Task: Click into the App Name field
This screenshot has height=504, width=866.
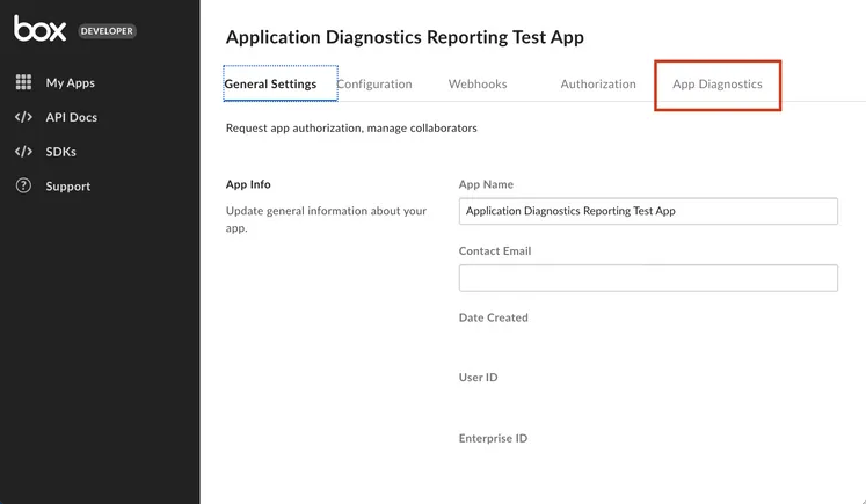Action: (648, 211)
